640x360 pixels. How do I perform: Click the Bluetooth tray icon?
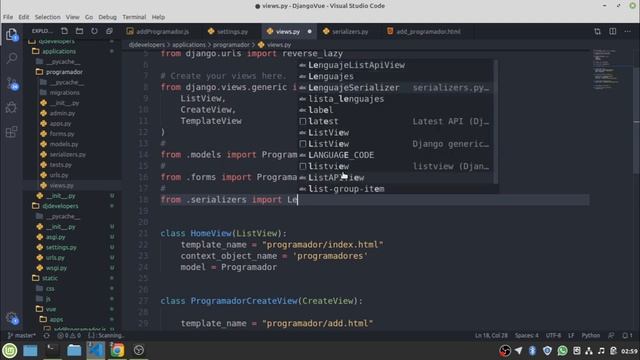(532, 351)
